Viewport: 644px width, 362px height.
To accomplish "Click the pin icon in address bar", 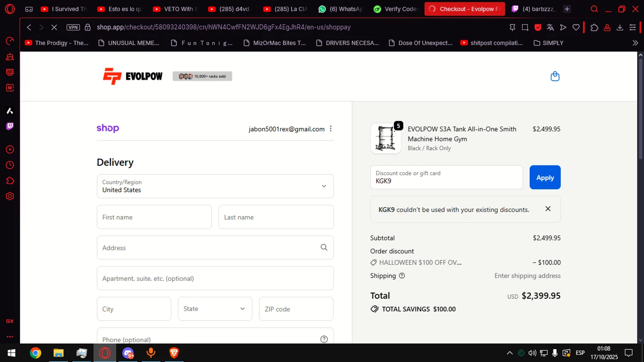I will coord(512,27).
